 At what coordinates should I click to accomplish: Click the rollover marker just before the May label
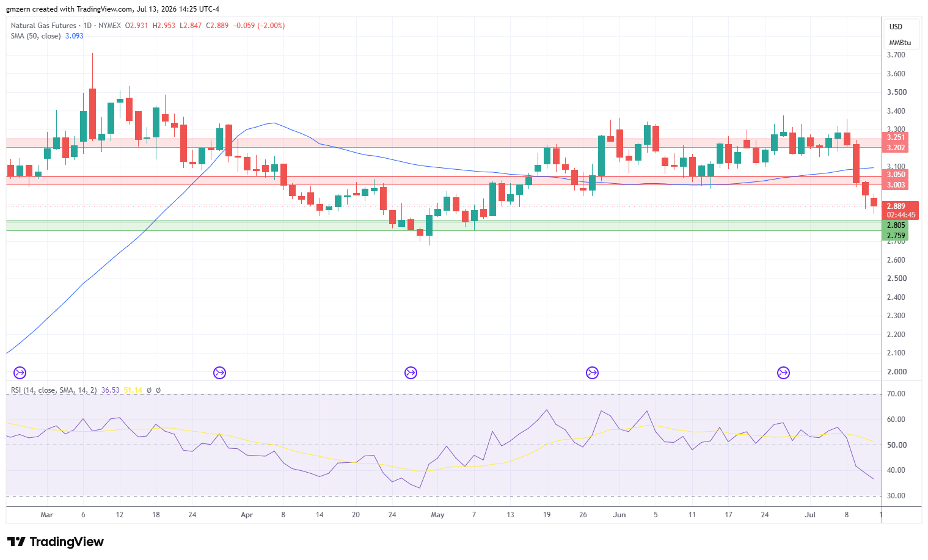point(411,373)
